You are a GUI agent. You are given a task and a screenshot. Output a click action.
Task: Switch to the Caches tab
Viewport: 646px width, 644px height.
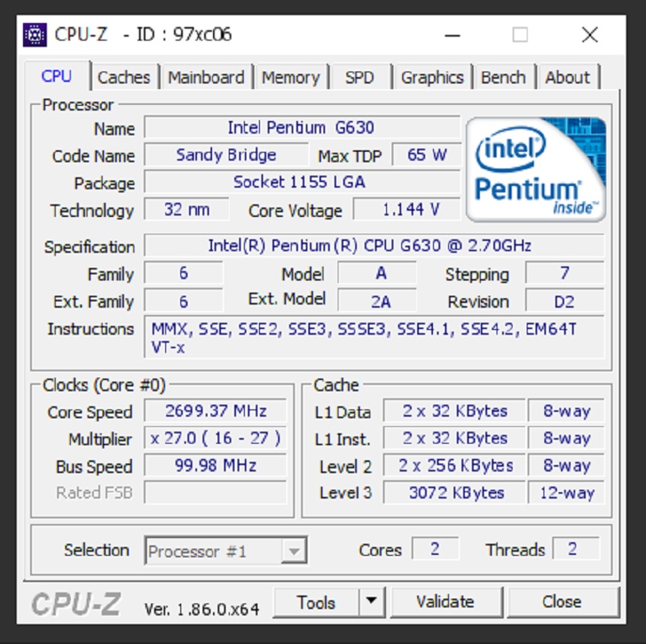124,77
